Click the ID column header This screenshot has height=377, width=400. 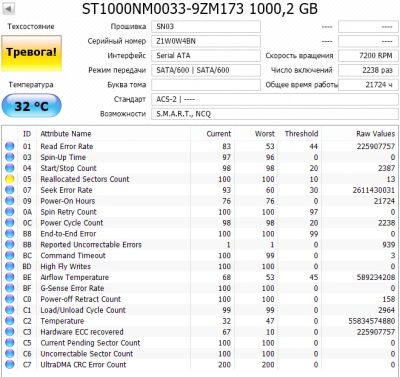click(x=27, y=134)
